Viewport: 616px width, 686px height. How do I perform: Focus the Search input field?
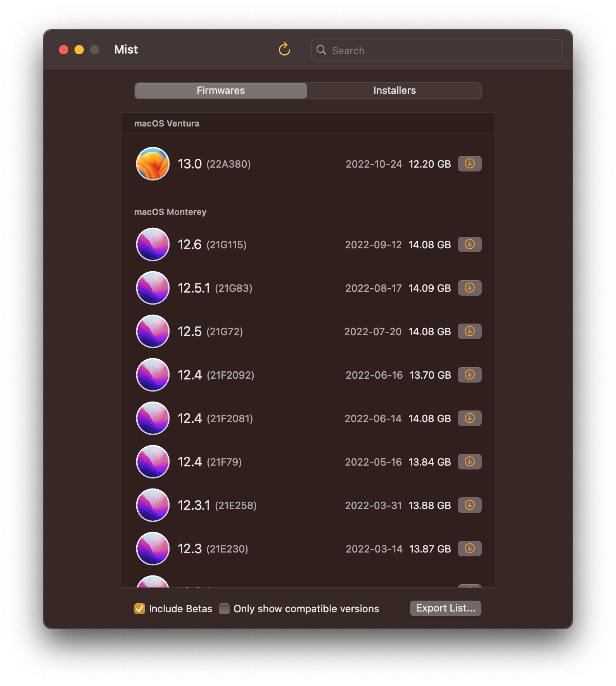[437, 50]
